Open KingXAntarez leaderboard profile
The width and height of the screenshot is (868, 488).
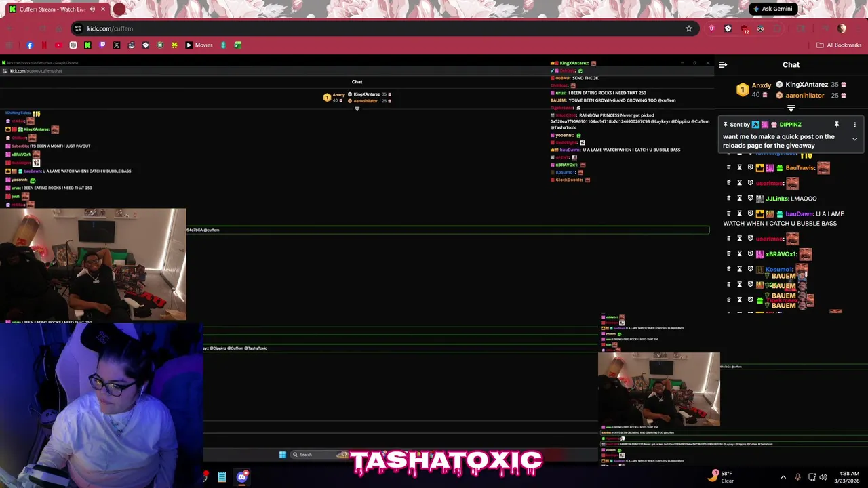pyautogui.click(x=806, y=85)
